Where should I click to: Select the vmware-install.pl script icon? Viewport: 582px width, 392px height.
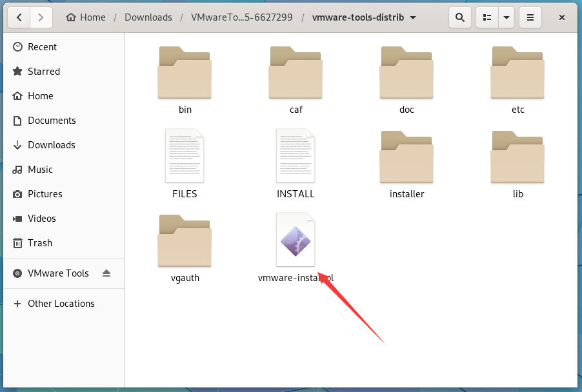[296, 240]
